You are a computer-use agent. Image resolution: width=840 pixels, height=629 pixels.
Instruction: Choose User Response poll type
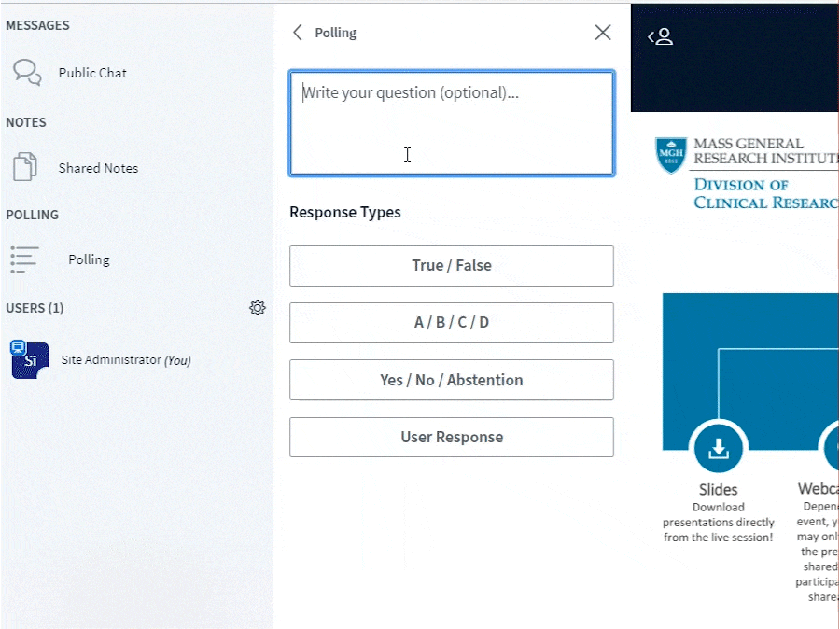(452, 437)
